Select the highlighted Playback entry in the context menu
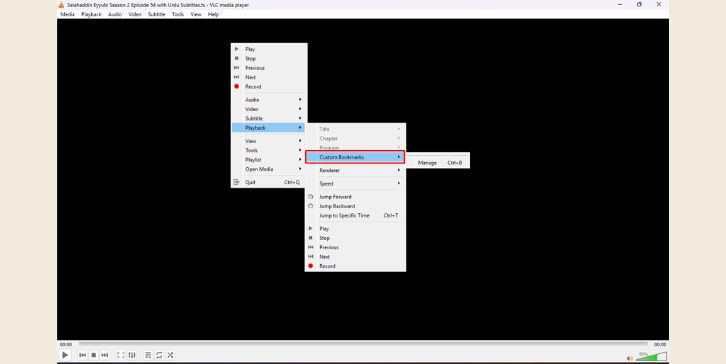This screenshot has height=364, width=726. click(268, 128)
